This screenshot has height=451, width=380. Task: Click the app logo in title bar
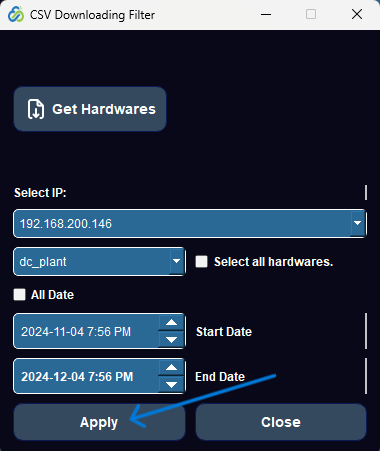(x=16, y=14)
